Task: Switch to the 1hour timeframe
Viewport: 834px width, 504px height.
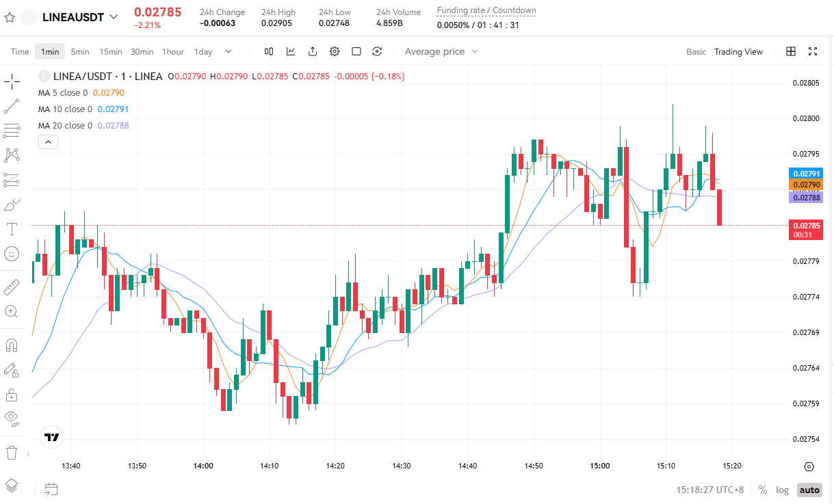Action: (x=172, y=51)
